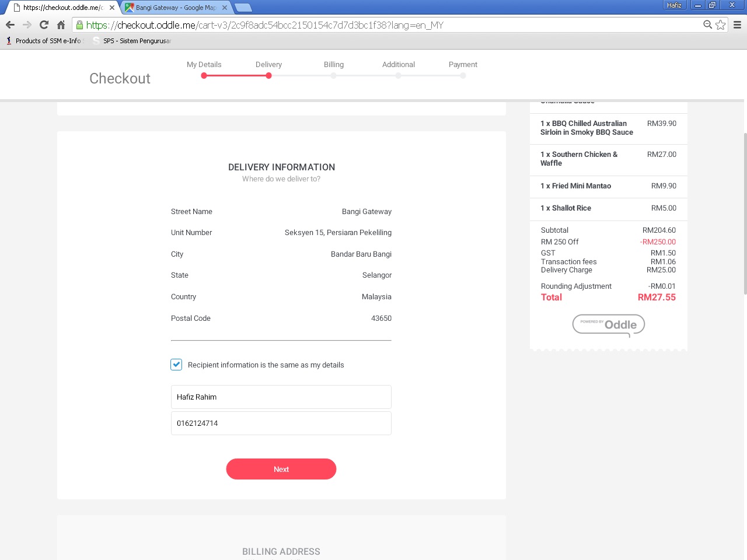Click the Payment step in progress bar
Viewport: 747px width, 560px height.
pyautogui.click(x=463, y=65)
